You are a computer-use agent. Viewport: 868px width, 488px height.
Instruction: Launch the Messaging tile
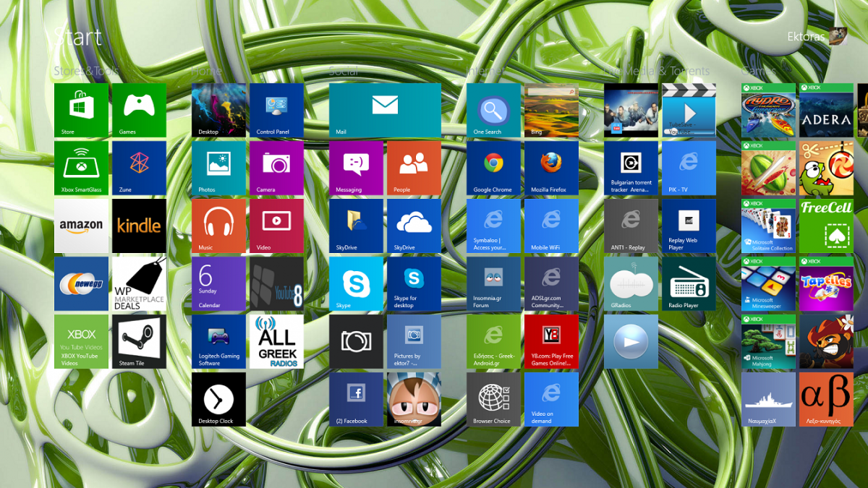pyautogui.click(x=356, y=168)
